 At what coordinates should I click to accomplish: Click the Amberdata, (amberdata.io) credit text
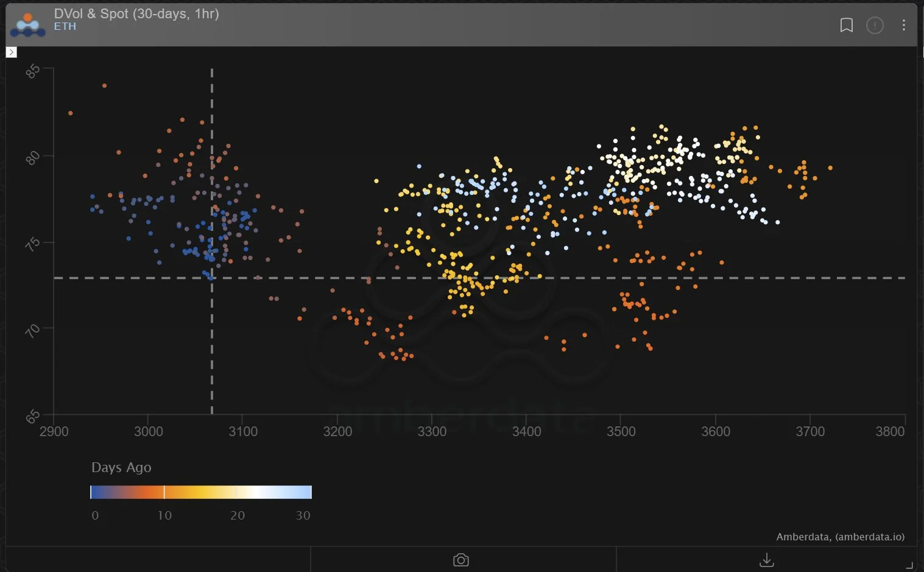pyautogui.click(x=841, y=537)
